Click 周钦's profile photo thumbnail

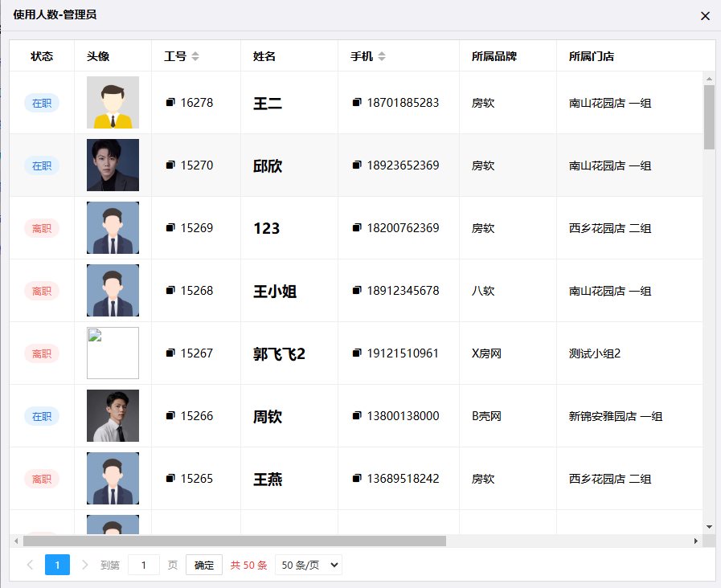click(x=113, y=415)
